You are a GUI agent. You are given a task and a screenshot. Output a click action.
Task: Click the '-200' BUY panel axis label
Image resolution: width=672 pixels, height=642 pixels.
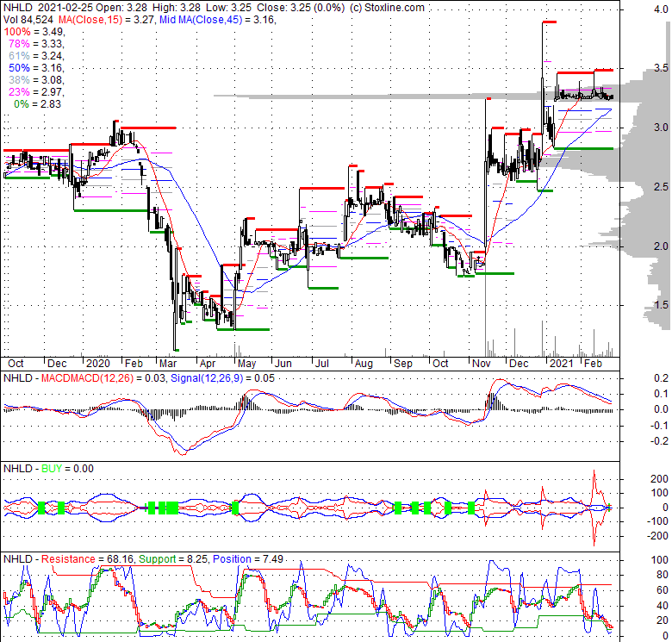[x=658, y=536]
